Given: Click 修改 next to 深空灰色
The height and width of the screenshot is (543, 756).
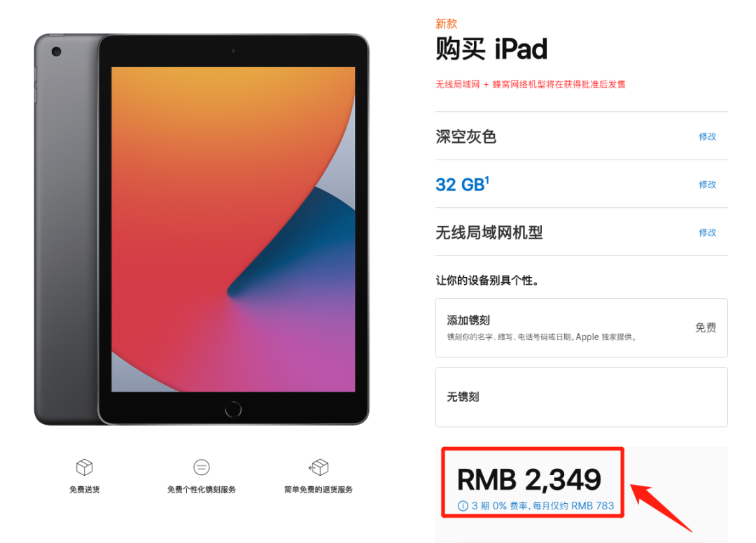Looking at the screenshot, I should 707,136.
